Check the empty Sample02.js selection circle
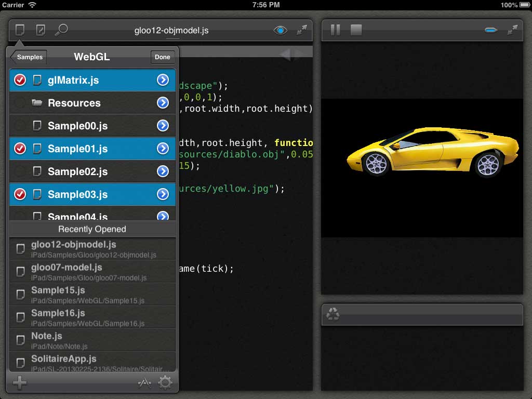The image size is (532, 399). click(20, 171)
